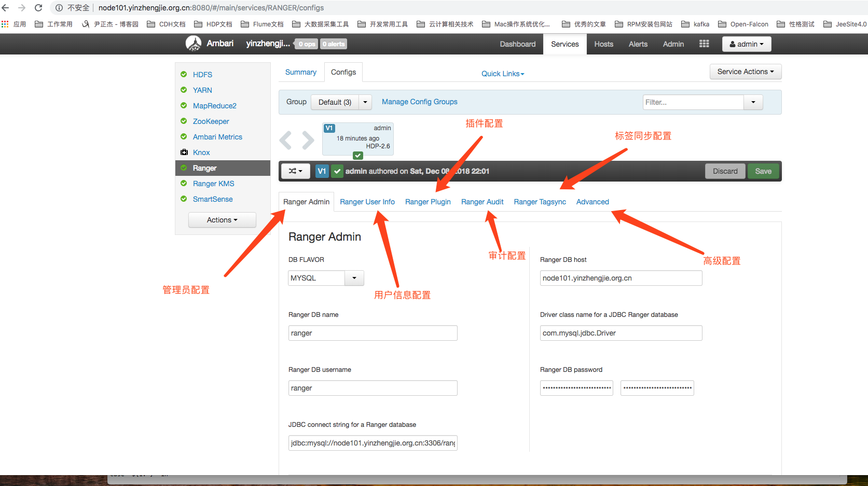Screen dimensions: 868x486
Task: Open 尹正杰 - 博客园 bookmark
Action: click(x=110, y=24)
